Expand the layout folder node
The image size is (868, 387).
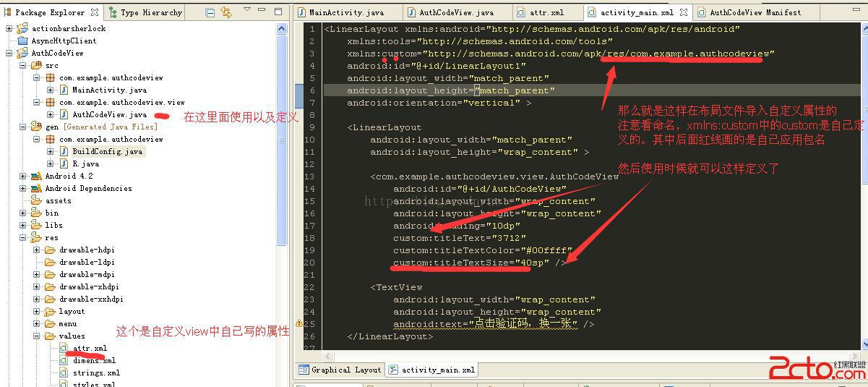[x=37, y=311]
